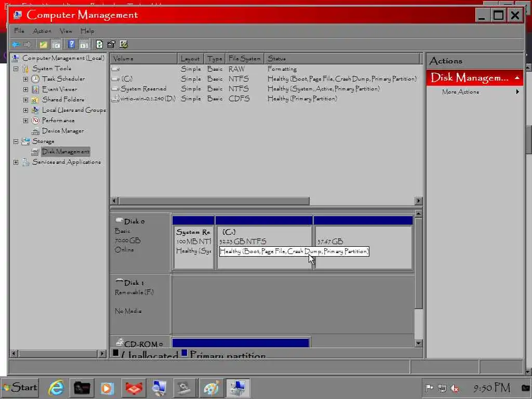Open the dark folder icon in taskbar
The image size is (532, 399).
(82, 388)
